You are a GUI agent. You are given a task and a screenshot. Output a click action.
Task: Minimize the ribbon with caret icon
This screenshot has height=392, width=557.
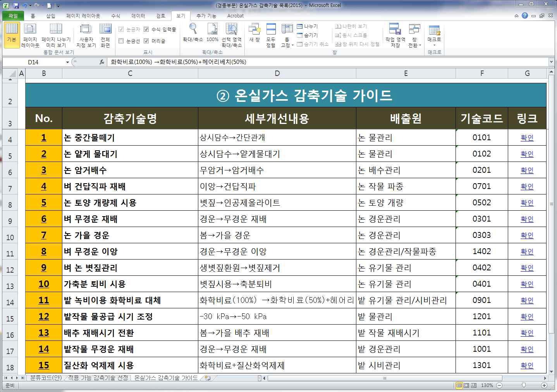[x=516, y=16]
